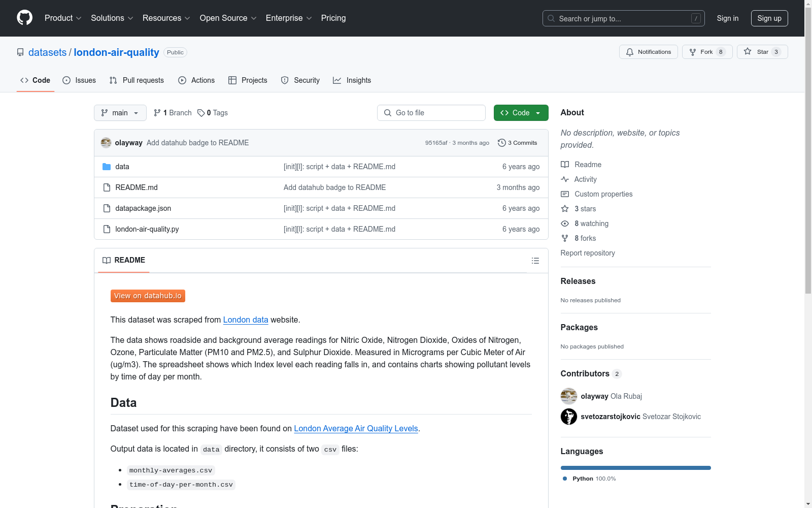
Task: Open Security tab
Action: (300, 80)
